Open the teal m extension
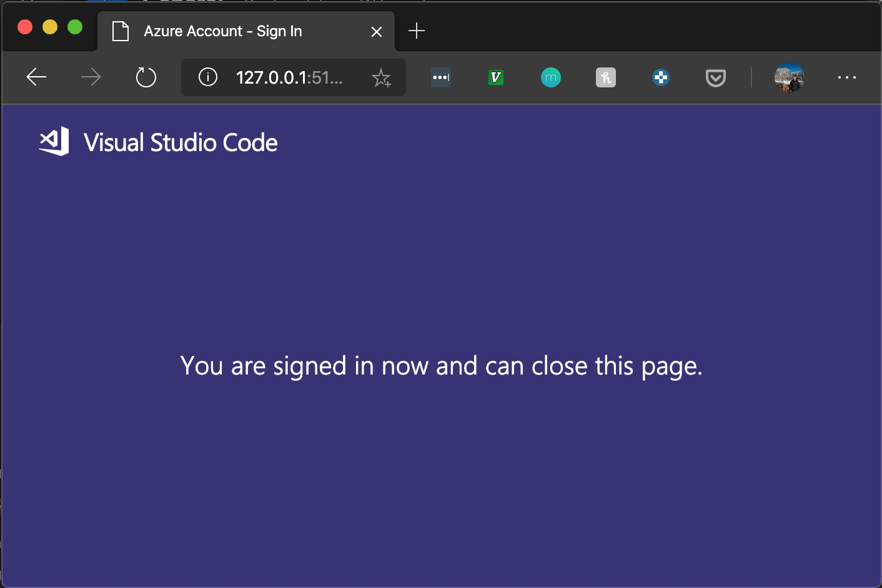Screen dimensions: 882x588 (551, 77)
